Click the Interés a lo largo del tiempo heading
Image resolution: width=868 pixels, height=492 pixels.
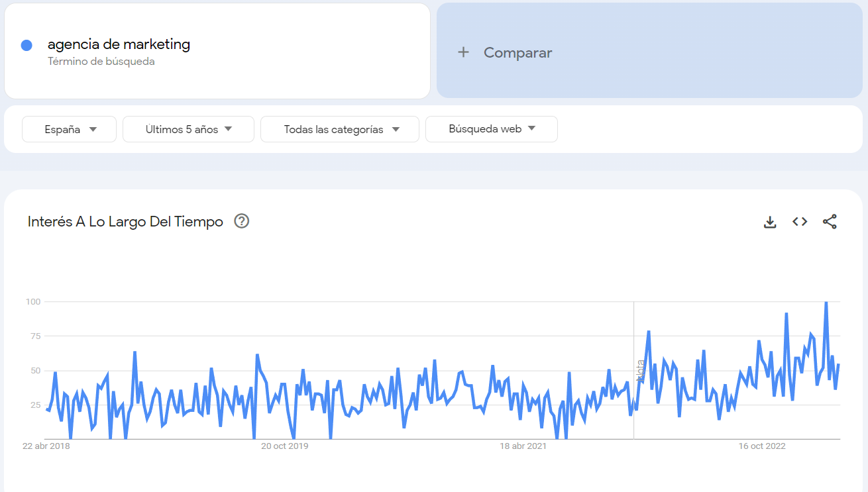pos(125,222)
